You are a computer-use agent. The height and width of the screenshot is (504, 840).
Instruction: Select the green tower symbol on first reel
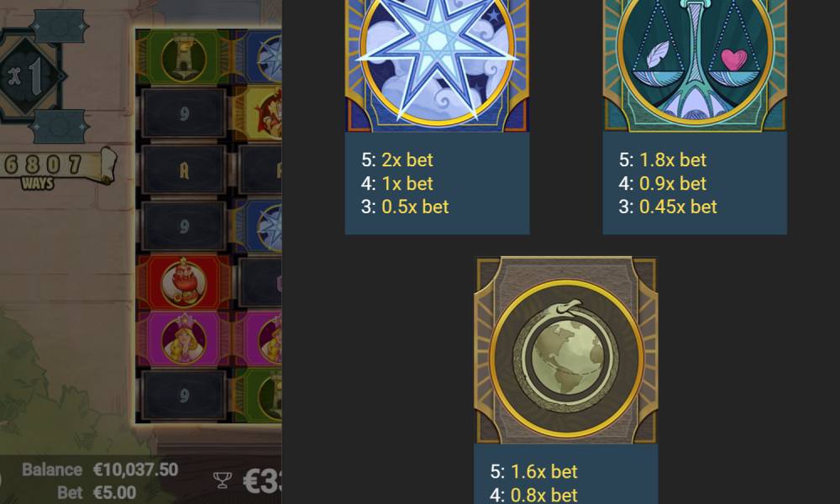point(184,57)
